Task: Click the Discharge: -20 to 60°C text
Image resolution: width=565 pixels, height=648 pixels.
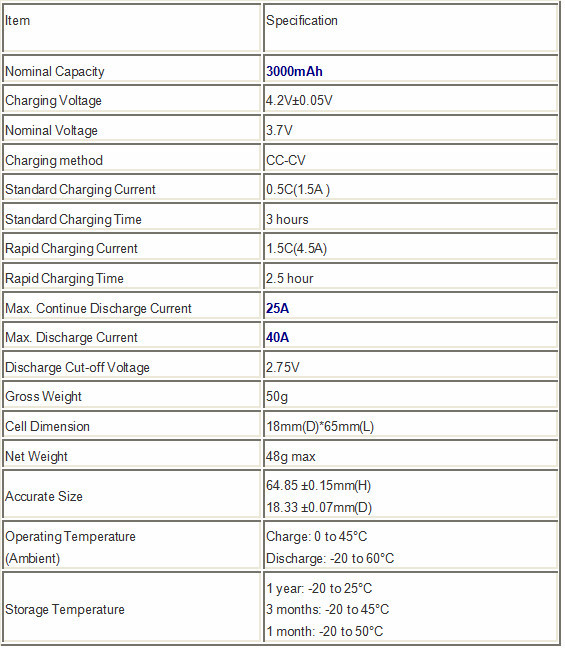Action: (x=330, y=559)
